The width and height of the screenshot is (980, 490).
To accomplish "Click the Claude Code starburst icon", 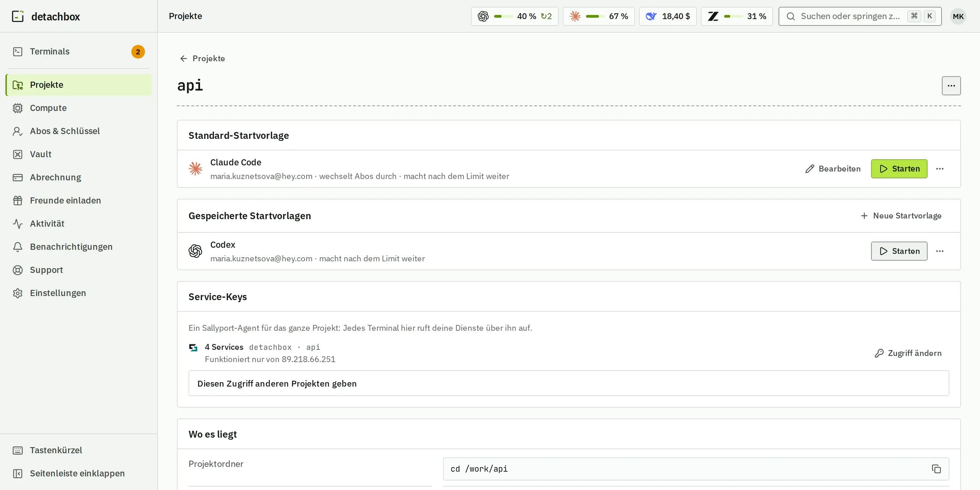I will click(x=195, y=169).
